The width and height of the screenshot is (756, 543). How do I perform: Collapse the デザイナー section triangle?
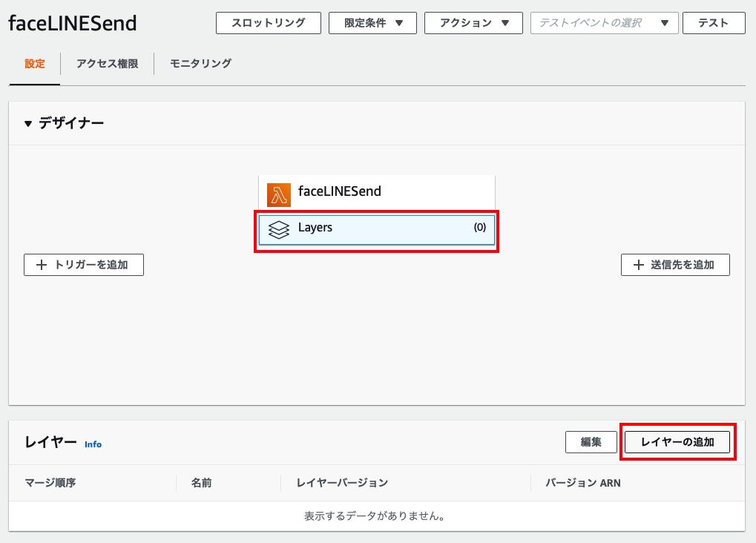(28, 124)
